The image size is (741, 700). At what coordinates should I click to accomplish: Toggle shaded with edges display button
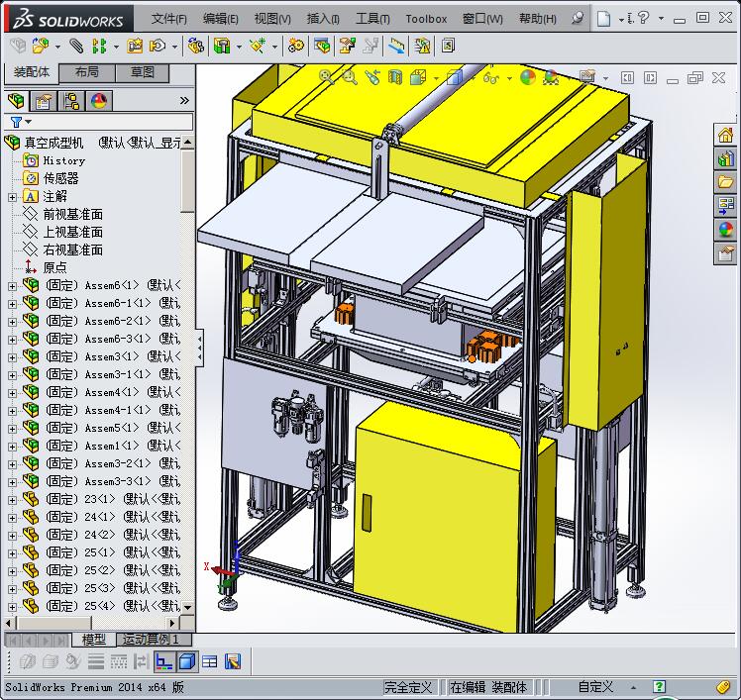click(x=187, y=661)
